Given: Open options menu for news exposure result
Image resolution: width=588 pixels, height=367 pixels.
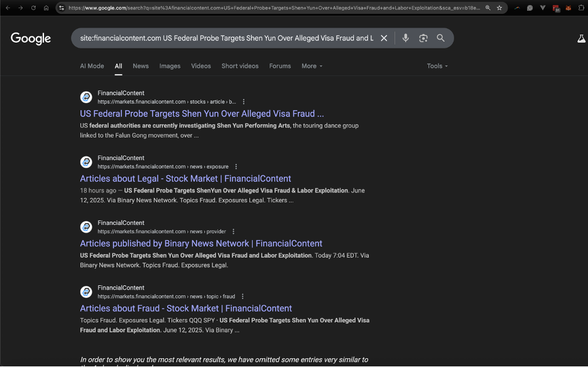Looking at the screenshot, I should pyautogui.click(x=236, y=167).
